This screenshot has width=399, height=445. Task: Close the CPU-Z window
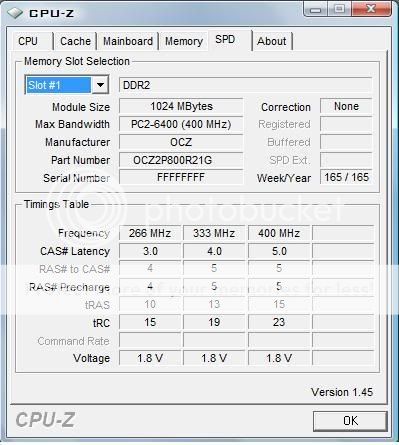[x=371, y=9]
